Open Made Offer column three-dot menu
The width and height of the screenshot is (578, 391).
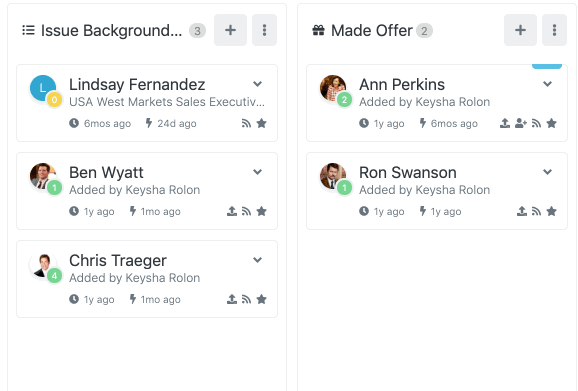[x=554, y=30]
